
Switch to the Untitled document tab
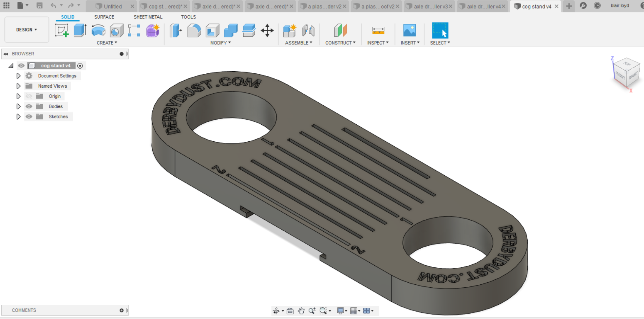tap(111, 6)
